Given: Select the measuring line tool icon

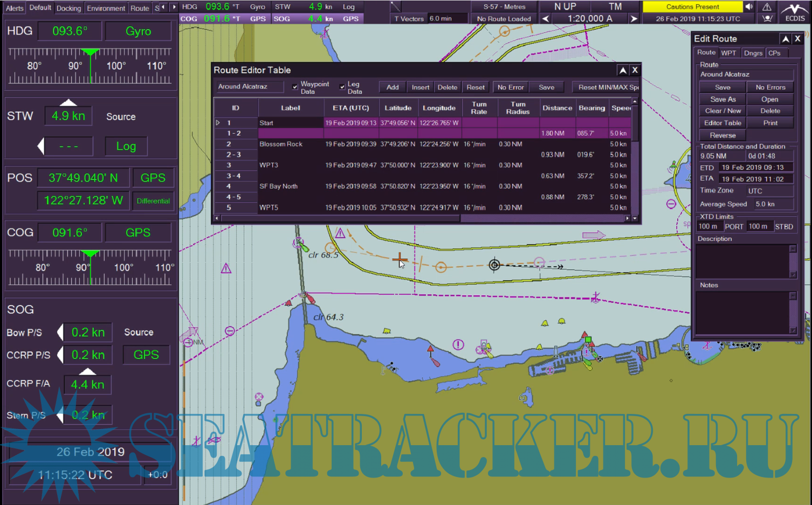Looking at the screenshot, I should click(396, 7).
